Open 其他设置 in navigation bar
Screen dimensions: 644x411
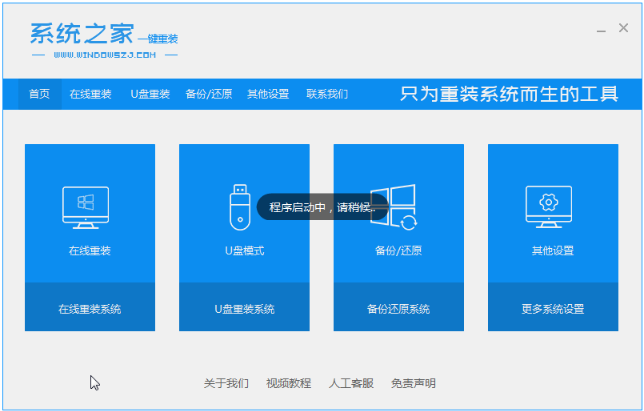pyautogui.click(x=268, y=94)
